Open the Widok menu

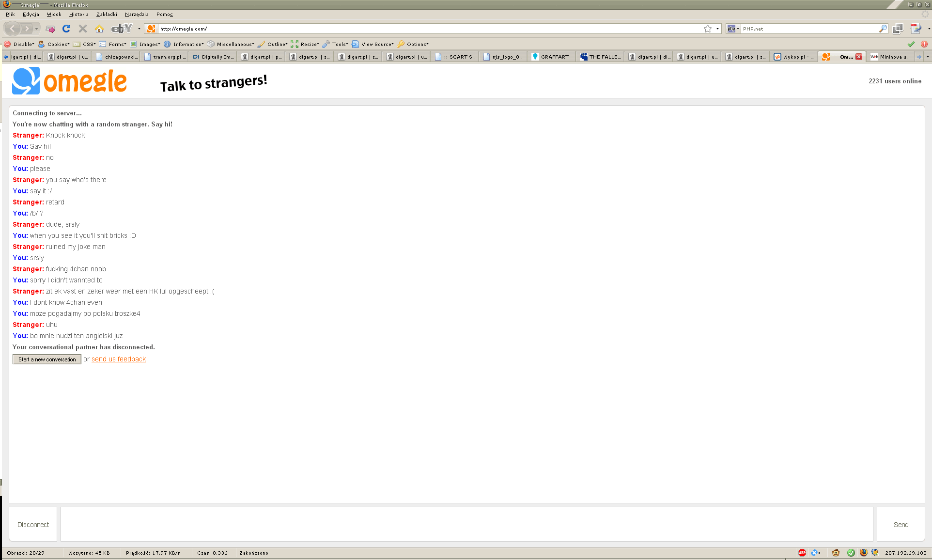54,15
